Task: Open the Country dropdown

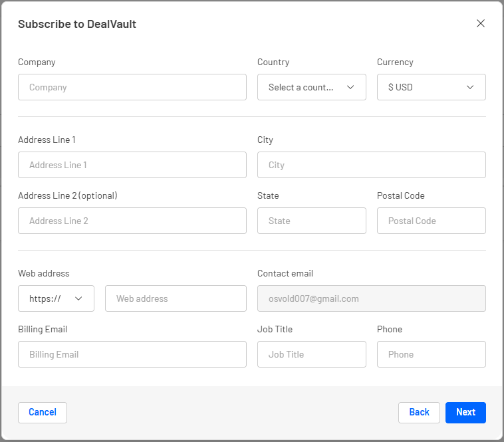Action: (311, 87)
